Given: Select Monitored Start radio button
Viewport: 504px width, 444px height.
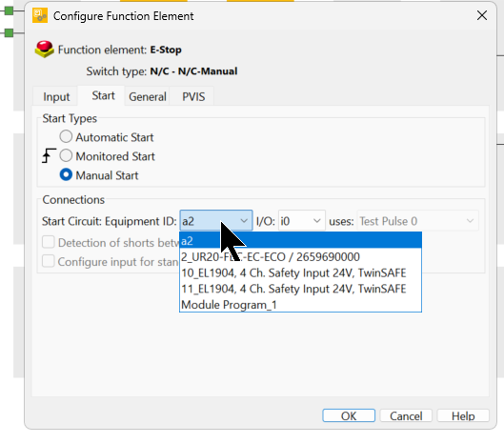Looking at the screenshot, I should point(66,156).
